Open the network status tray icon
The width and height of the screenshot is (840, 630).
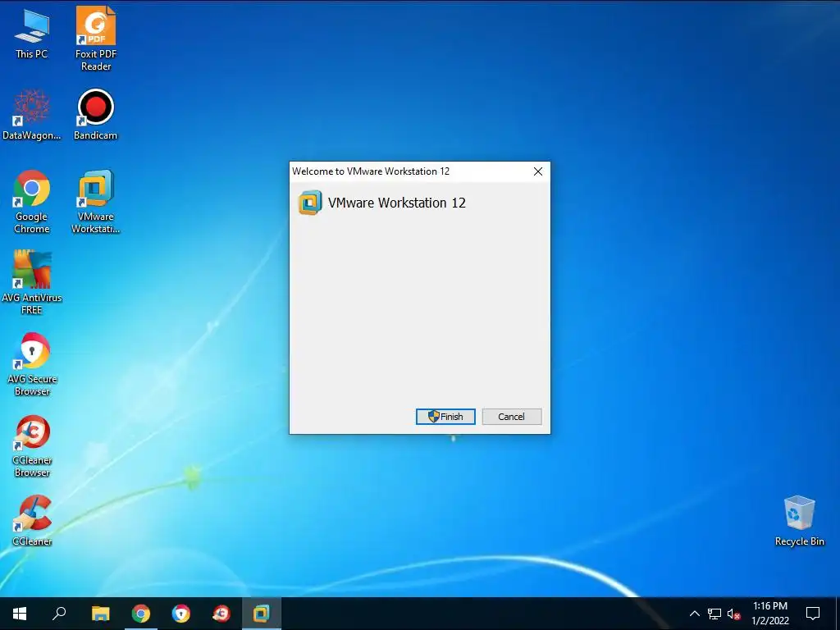(x=714, y=614)
